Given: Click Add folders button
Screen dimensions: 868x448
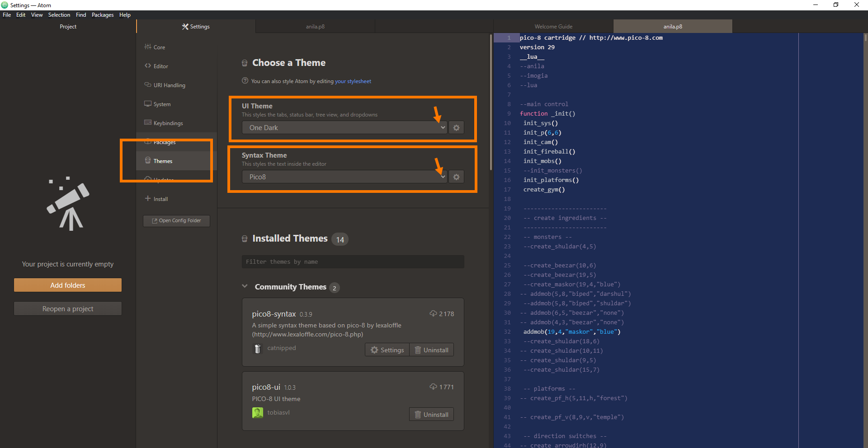Looking at the screenshot, I should [x=68, y=285].
